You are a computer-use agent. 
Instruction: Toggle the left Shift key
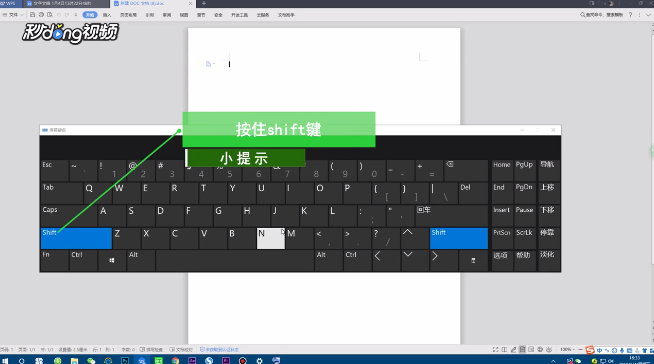[x=76, y=238]
